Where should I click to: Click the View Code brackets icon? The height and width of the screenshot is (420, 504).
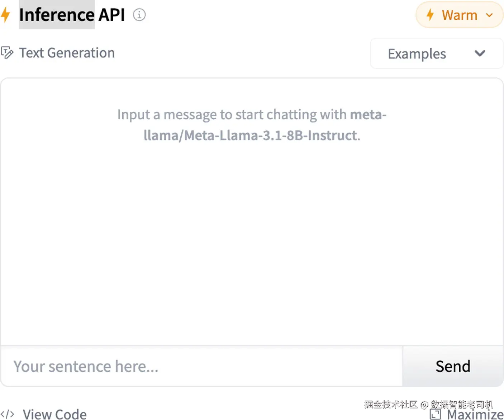pyautogui.click(x=7, y=414)
